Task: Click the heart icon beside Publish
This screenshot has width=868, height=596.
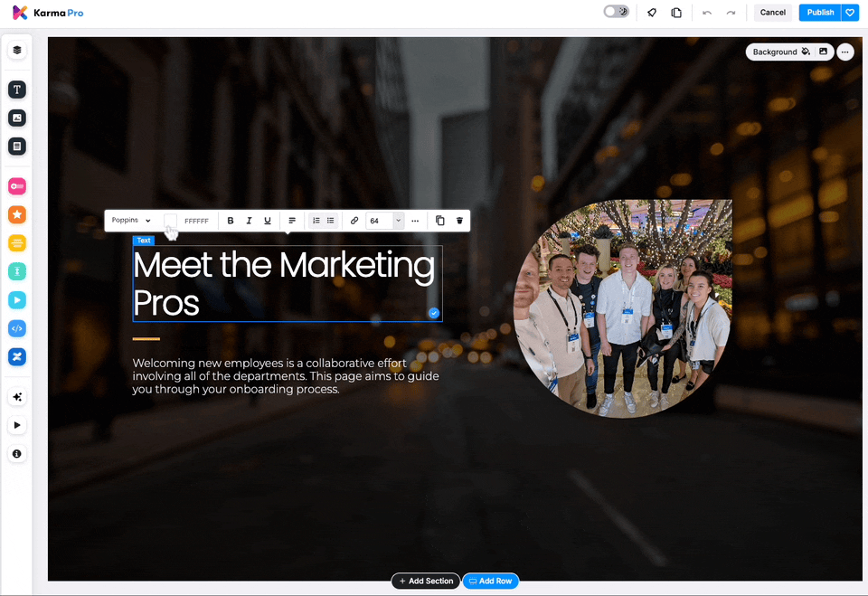Action: pos(850,12)
